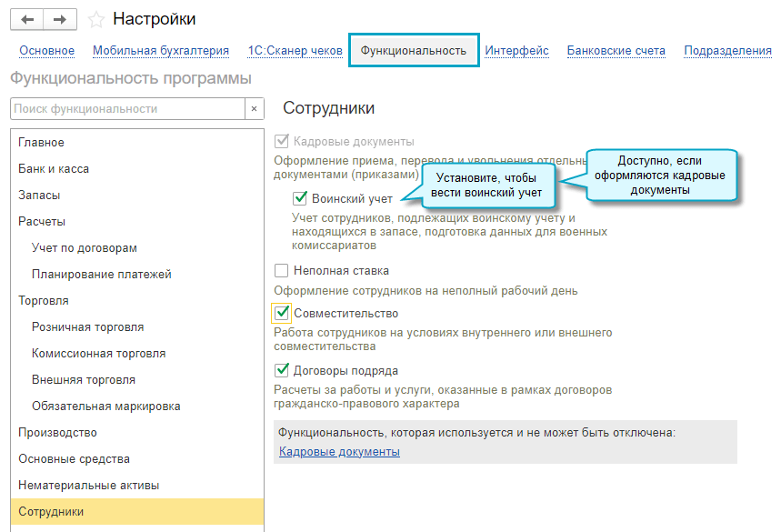Disable the Совместительство checkbox

(282, 314)
